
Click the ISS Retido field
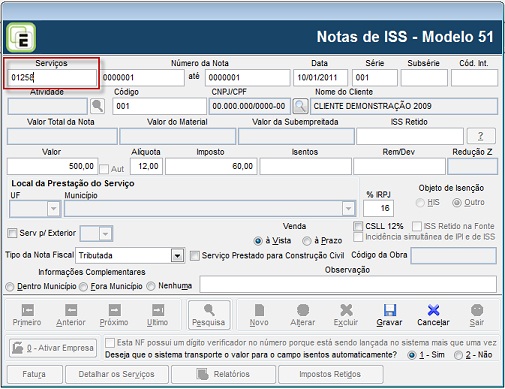pyautogui.click(x=410, y=136)
